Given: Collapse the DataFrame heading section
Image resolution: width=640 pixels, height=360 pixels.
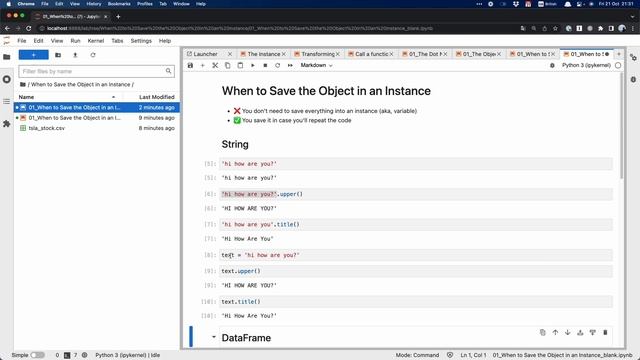Looking at the screenshot, I should click(213, 337).
